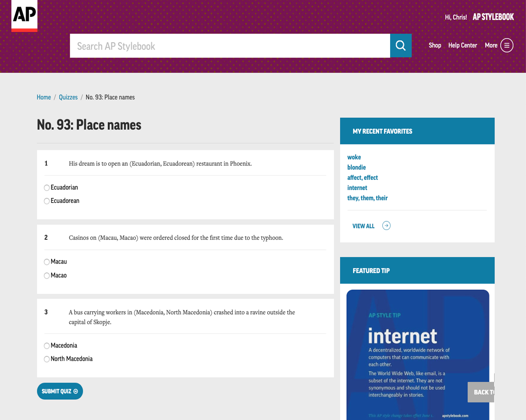Image resolution: width=526 pixels, height=420 pixels.
Task: Focus the Search AP Stylebook field
Action: point(230,46)
